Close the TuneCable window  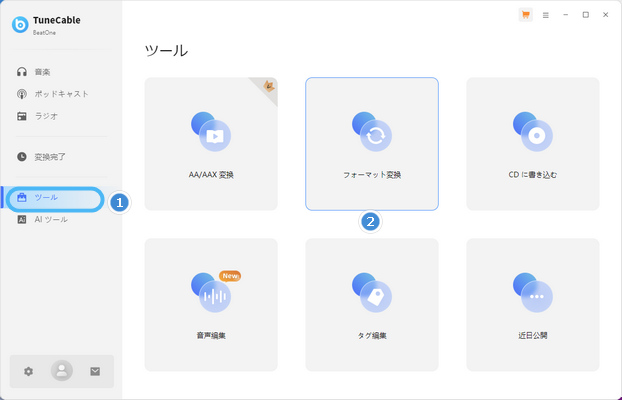[x=605, y=15]
